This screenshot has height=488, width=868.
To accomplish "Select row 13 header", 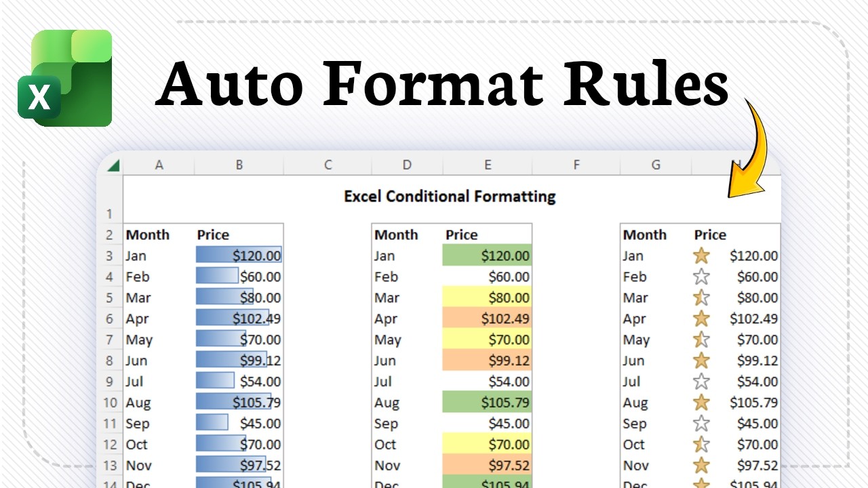I will pyautogui.click(x=110, y=466).
